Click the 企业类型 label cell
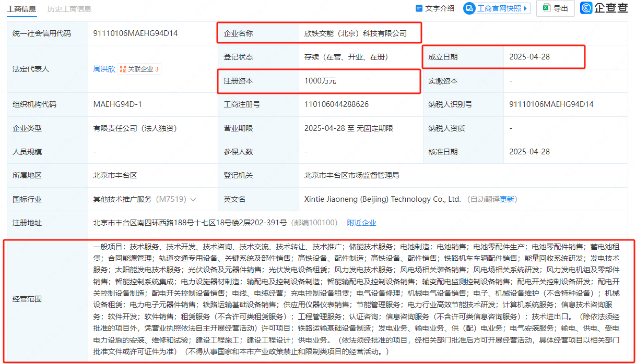Viewport: 636px width, 364px height. (48, 128)
